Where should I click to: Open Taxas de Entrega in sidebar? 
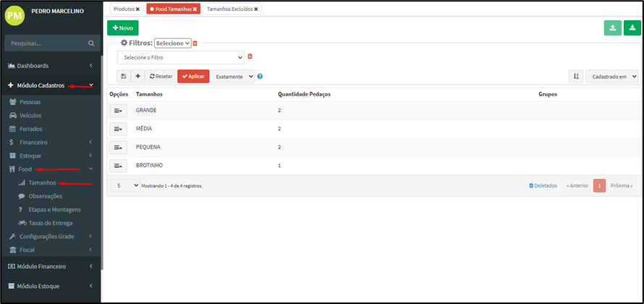(x=50, y=222)
